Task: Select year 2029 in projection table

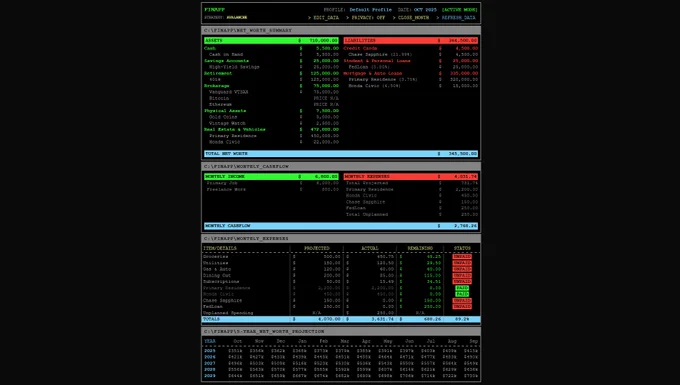Action: point(210,375)
